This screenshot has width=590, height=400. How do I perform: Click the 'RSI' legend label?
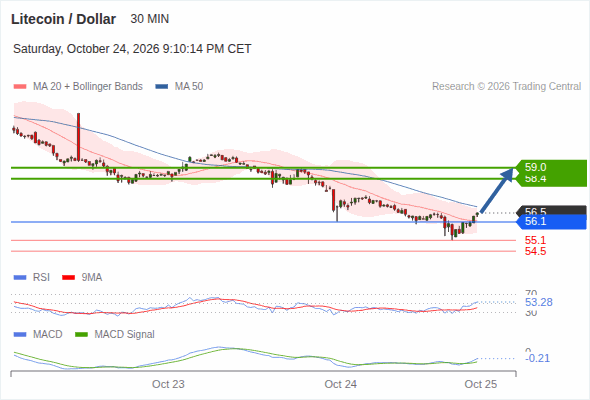[41, 278]
